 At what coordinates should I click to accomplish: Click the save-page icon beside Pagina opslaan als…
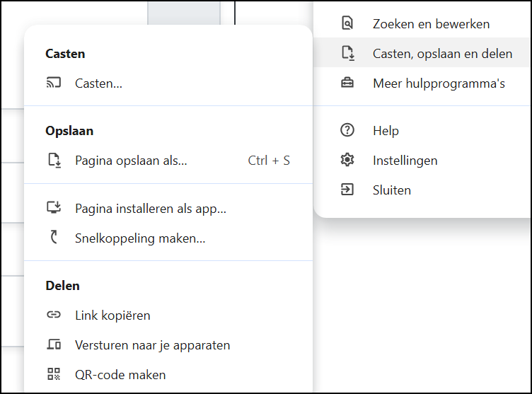click(54, 160)
